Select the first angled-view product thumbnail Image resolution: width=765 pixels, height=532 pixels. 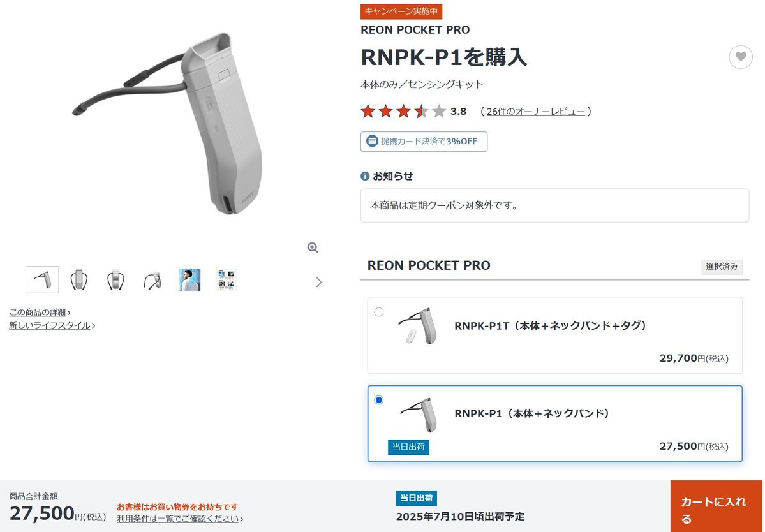[x=43, y=280]
